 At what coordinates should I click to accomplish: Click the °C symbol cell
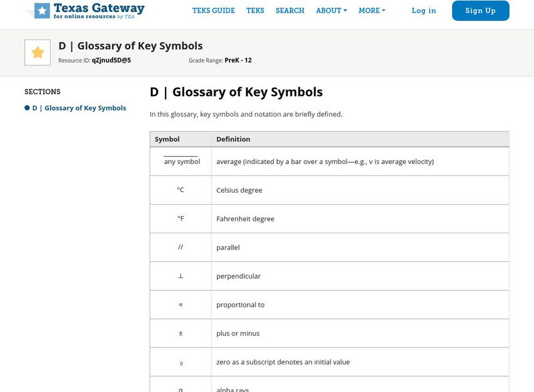(181, 190)
